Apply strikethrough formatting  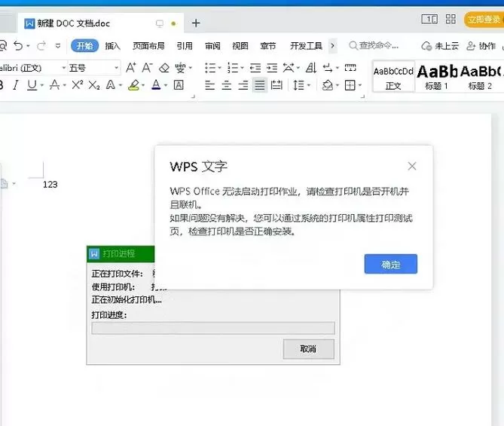[x=54, y=85]
